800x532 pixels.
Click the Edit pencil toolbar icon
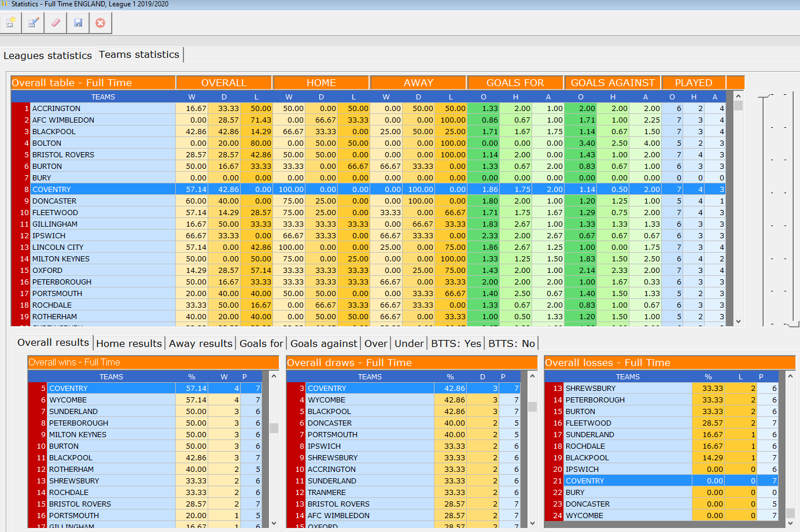click(33, 23)
